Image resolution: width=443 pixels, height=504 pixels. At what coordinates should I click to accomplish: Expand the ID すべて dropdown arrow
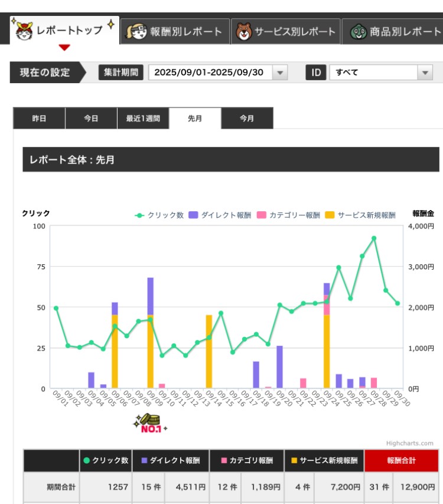[425, 73]
